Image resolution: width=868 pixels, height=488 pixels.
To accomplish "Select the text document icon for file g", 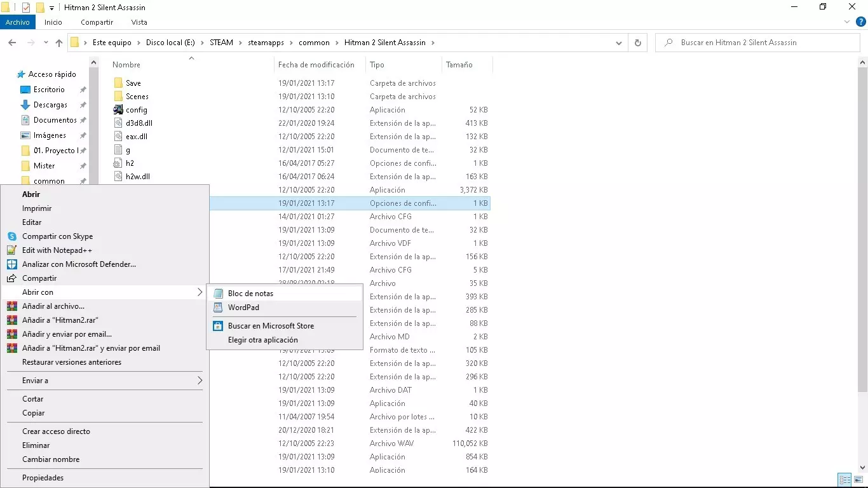I will 118,150.
